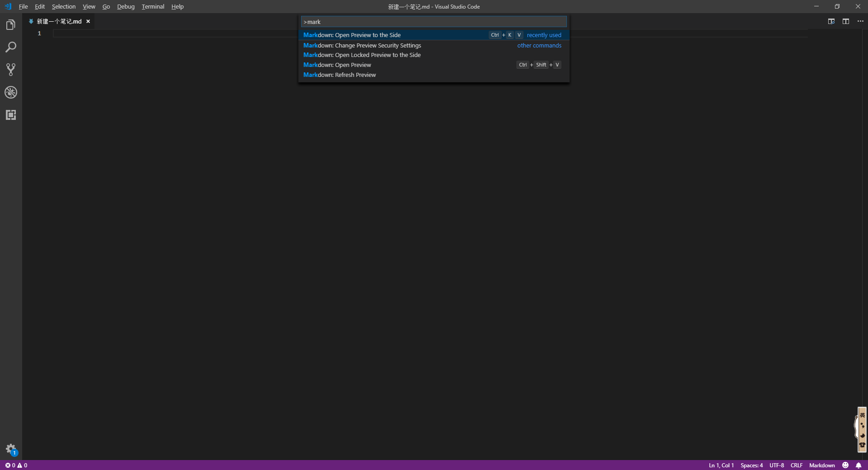The image size is (868, 470).
Task: Open the Explorer view in activity bar
Action: click(x=11, y=25)
